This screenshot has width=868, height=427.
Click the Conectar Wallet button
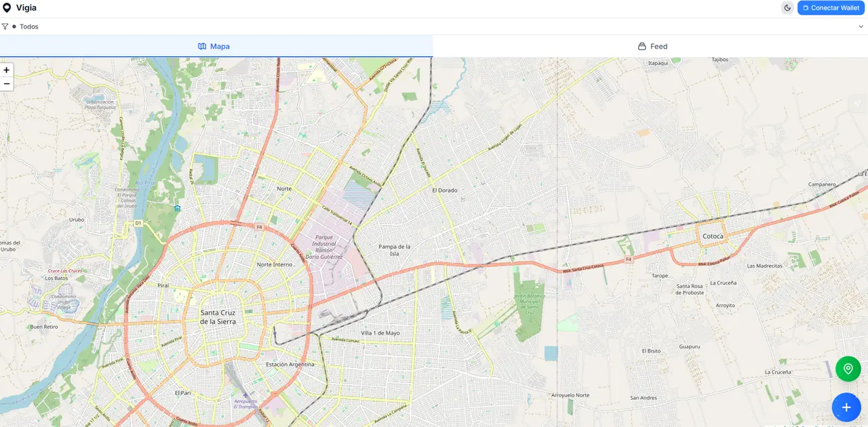[x=831, y=8]
